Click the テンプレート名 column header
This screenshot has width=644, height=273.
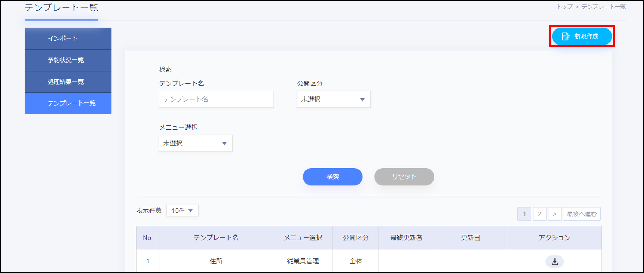(216, 238)
